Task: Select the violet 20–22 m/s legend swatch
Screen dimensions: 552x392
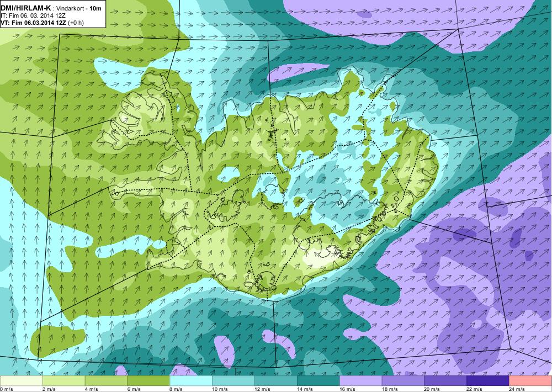Action: coord(445,381)
